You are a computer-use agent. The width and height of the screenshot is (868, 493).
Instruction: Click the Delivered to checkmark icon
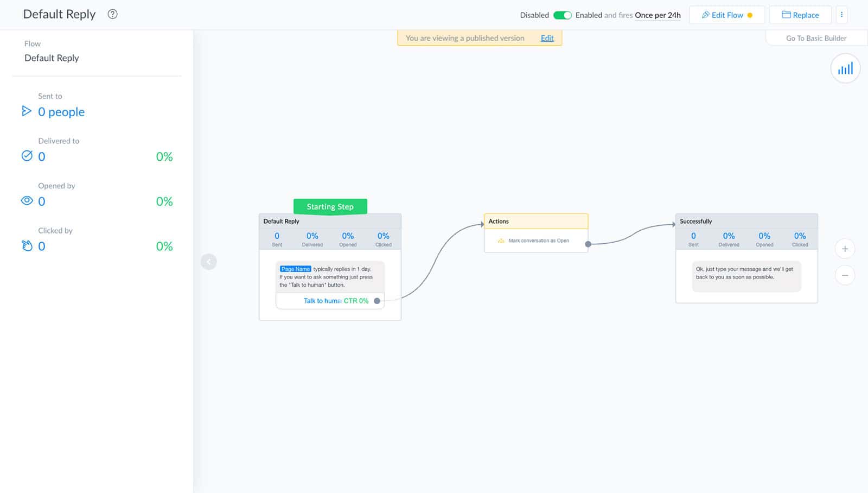pos(27,156)
